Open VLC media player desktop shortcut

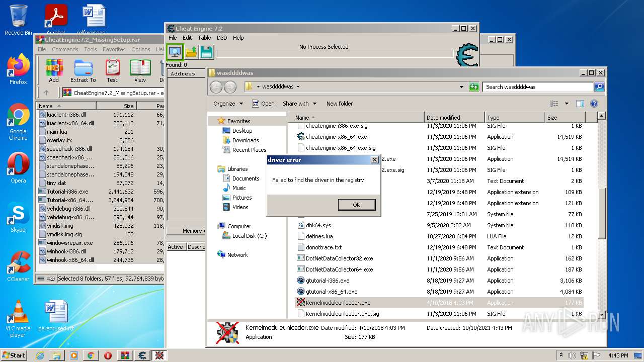coord(18,319)
